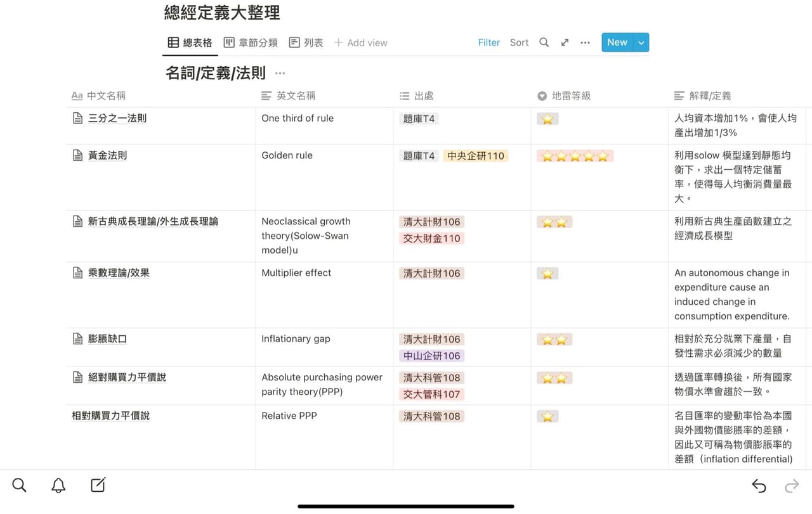Screen dimensions: 812x514
Task: Click the Filter link
Action: pyautogui.click(x=488, y=42)
